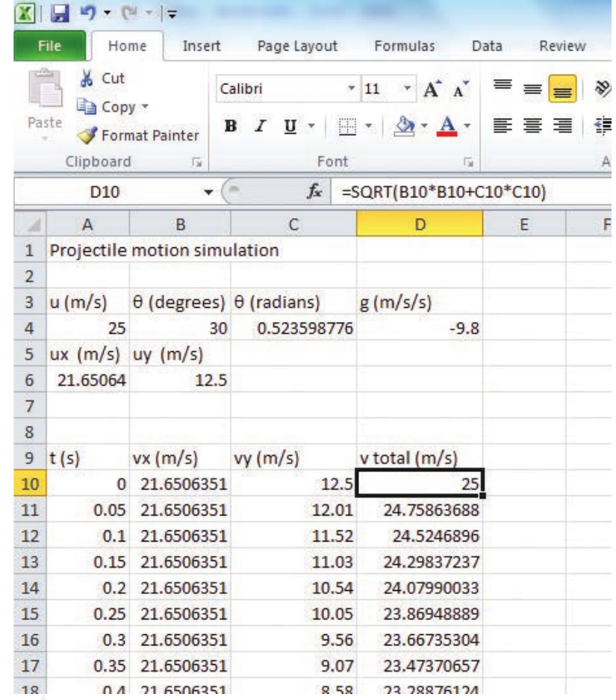Viewport: 616px width, 700px height.
Task: Click the Excel application icon
Action: (25, 13)
